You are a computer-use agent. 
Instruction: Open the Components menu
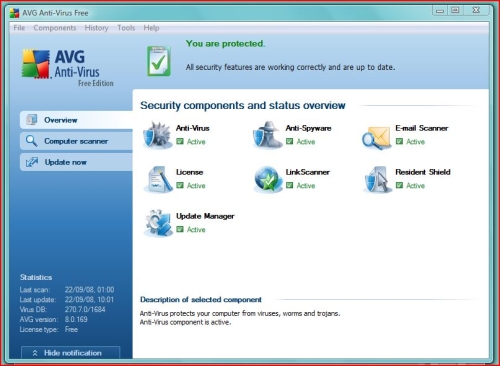tap(55, 28)
